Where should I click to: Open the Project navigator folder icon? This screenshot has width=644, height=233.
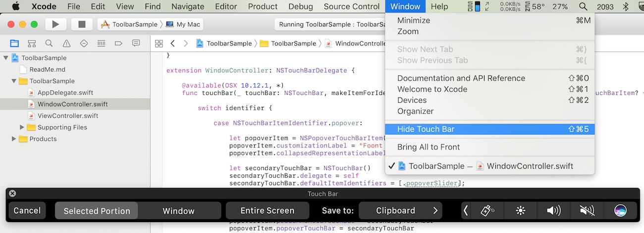click(x=14, y=43)
